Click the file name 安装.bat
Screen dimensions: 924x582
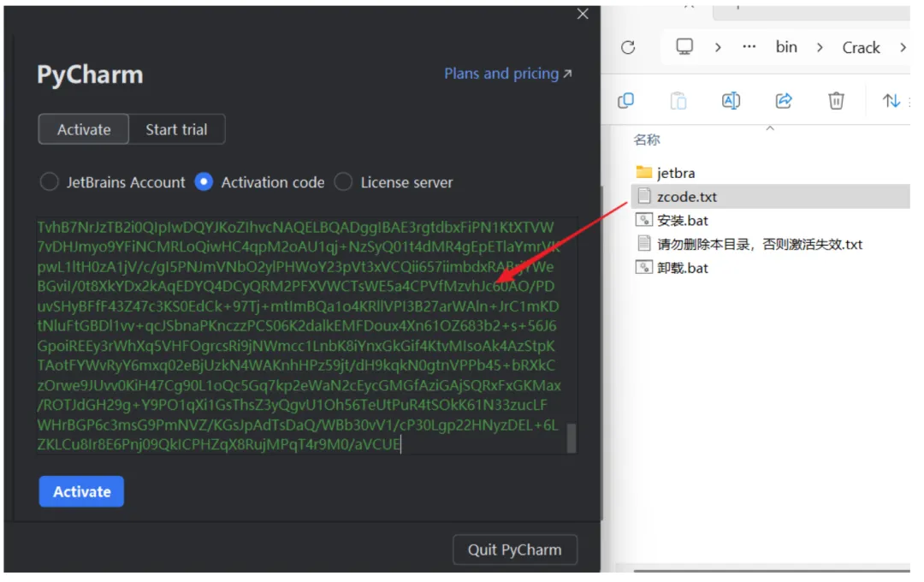click(x=683, y=221)
